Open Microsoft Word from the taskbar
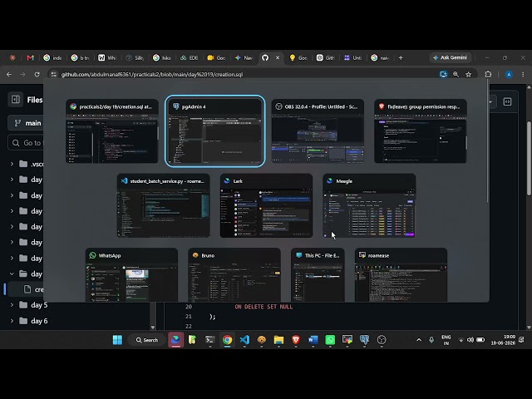The height and width of the screenshot is (399, 532). pos(313,340)
